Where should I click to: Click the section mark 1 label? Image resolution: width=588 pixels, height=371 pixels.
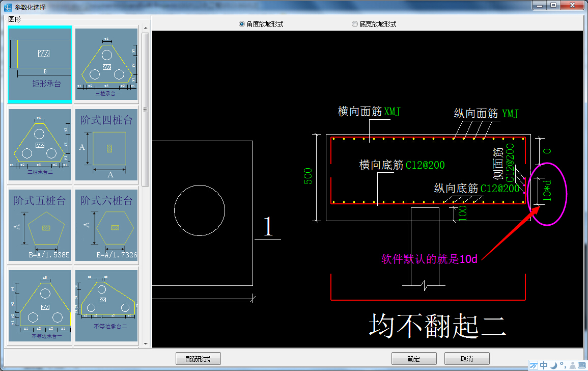268,226
